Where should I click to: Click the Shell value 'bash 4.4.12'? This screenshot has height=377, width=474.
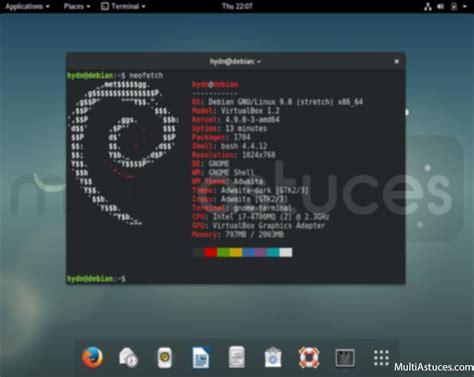coord(244,146)
